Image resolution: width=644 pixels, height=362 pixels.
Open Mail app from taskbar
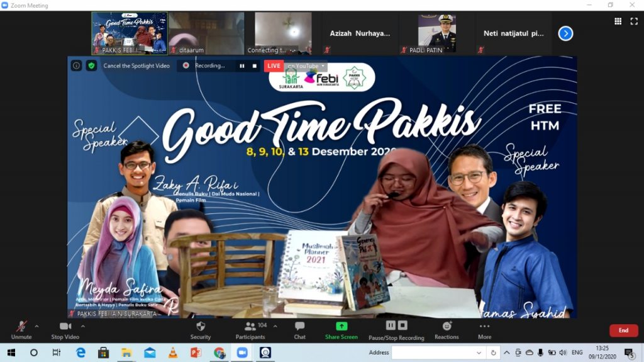[x=150, y=353]
